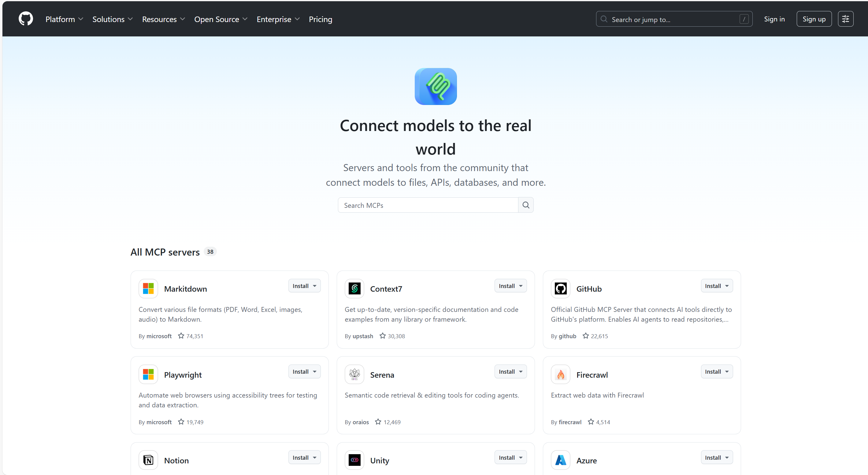The width and height of the screenshot is (868, 475).
Task: Open the Notion Install dropdown
Action: (304, 458)
